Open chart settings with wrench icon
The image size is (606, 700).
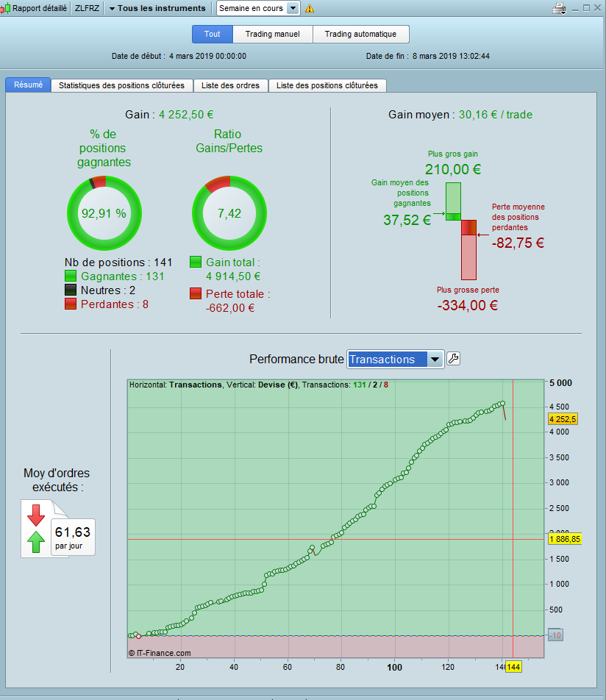(x=453, y=359)
